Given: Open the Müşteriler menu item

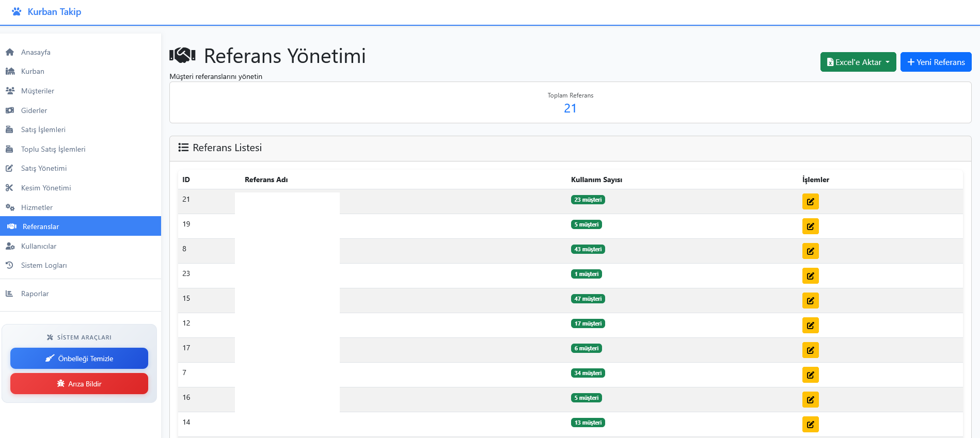Looking at the screenshot, I should point(37,91).
